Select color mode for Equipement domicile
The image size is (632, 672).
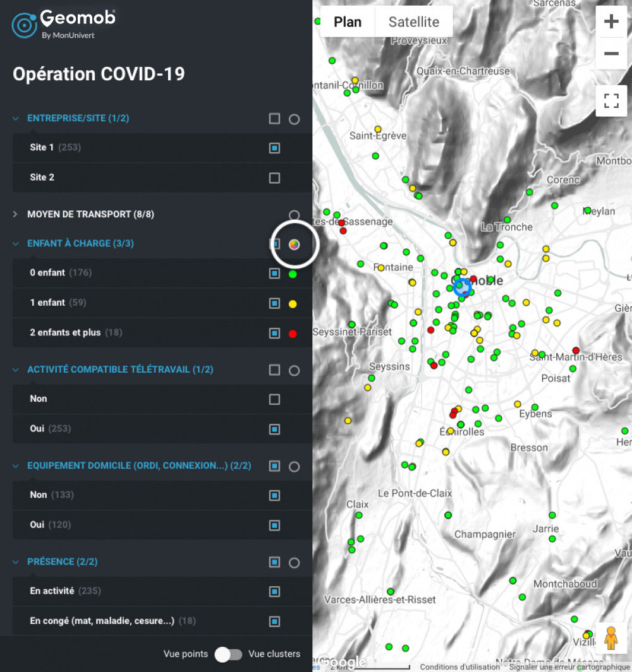pos(294,466)
